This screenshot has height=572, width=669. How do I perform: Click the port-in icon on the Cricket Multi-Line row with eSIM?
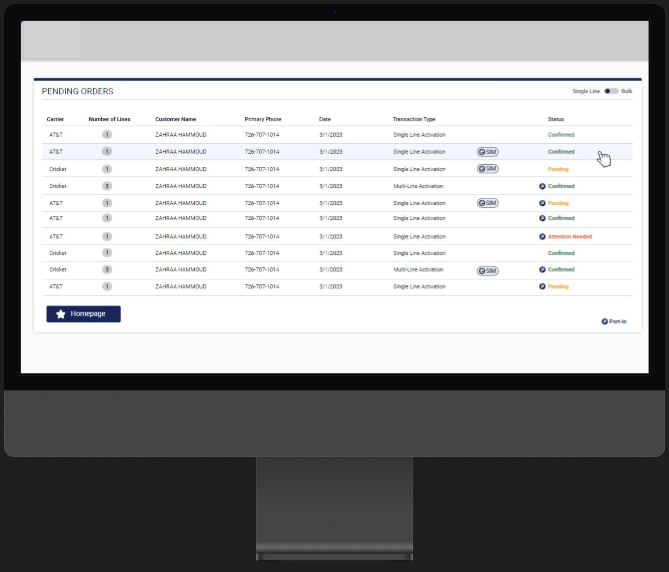pyautogui.click(x=542, y=270)
